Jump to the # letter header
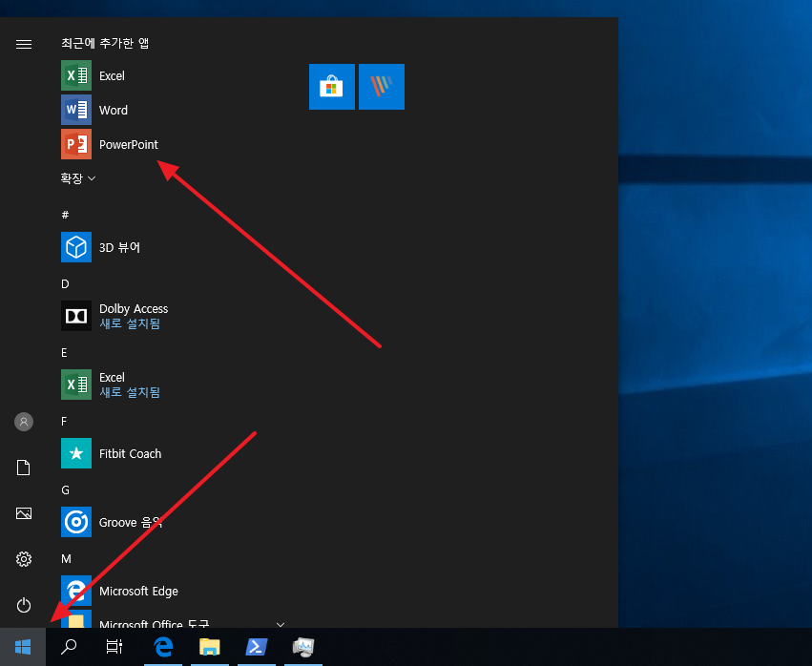Screen dimensions: 812x666 click(65, 215)
